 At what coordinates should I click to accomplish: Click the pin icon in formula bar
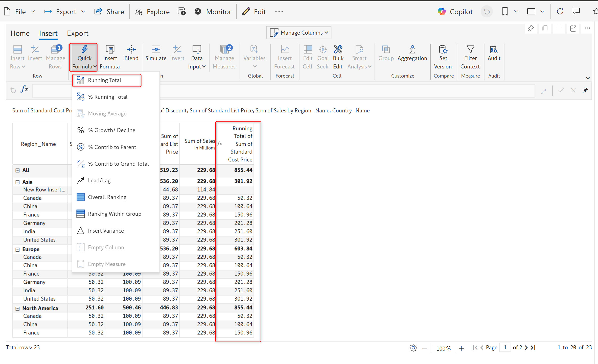585,90
